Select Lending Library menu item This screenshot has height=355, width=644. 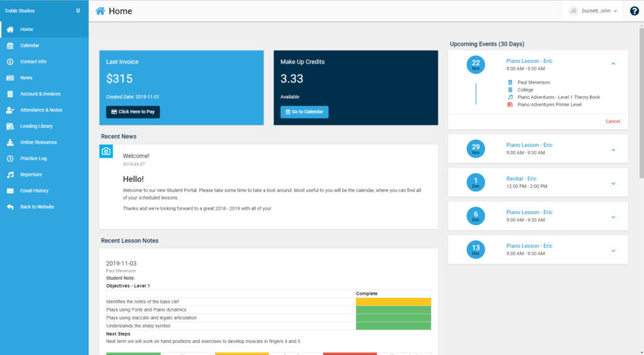coord(45,126)
